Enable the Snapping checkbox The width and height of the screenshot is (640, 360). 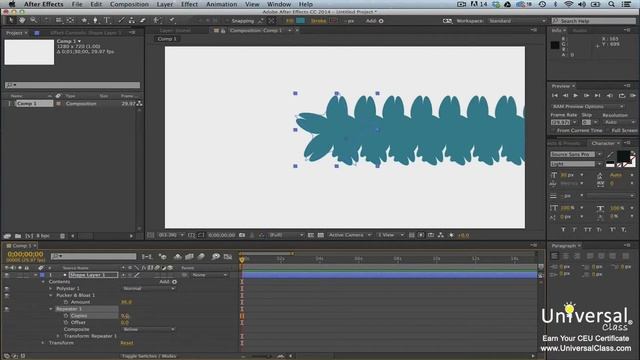click(x=227, y=21)
